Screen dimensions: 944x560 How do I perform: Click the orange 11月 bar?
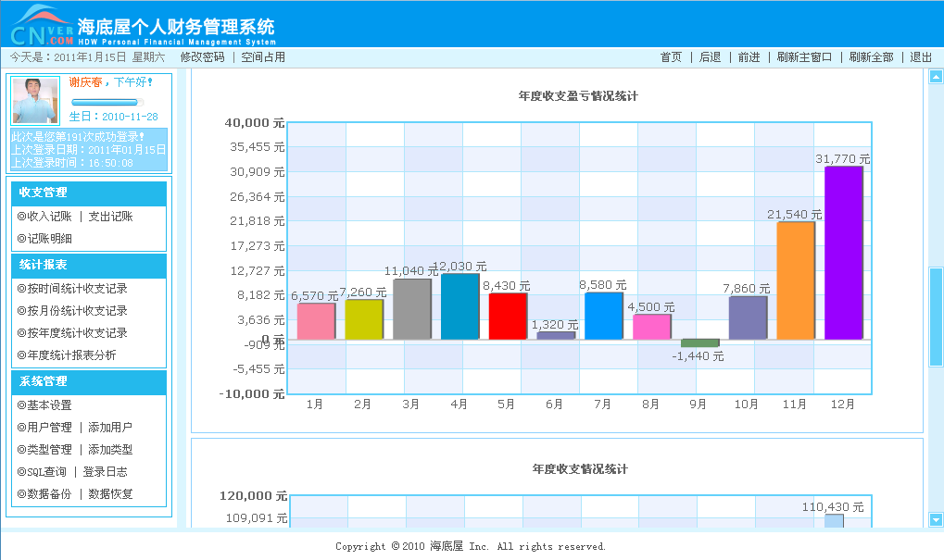795,280
